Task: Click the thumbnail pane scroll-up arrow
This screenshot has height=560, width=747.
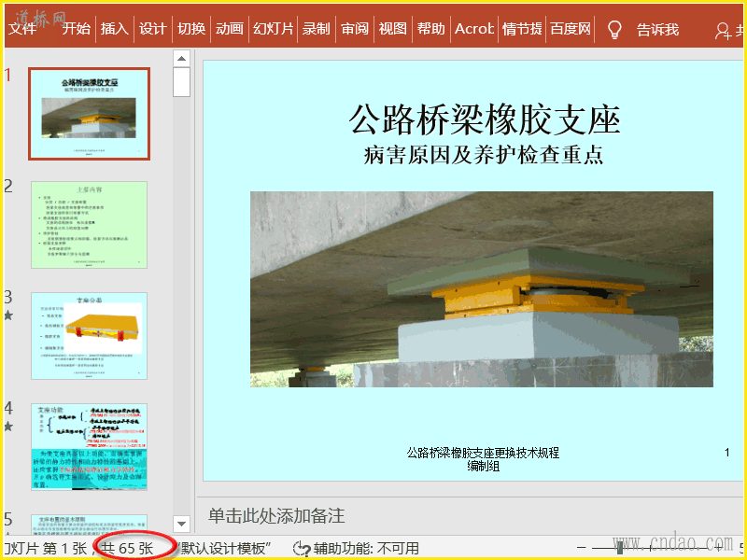Action: pos(181,59)
